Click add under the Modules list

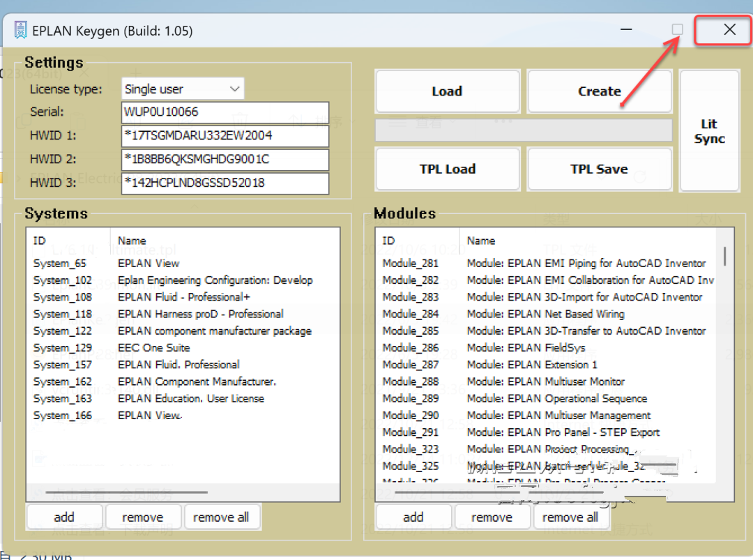pyautogui.click(x=413, y=517)
